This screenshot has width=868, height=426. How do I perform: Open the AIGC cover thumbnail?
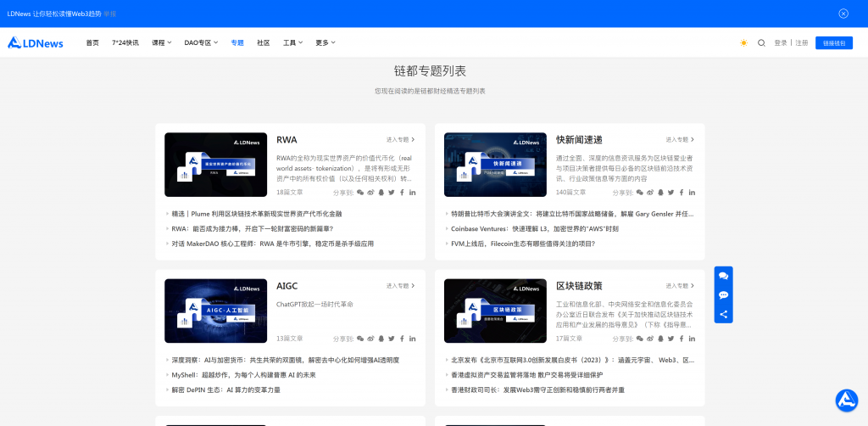[216, 311]
